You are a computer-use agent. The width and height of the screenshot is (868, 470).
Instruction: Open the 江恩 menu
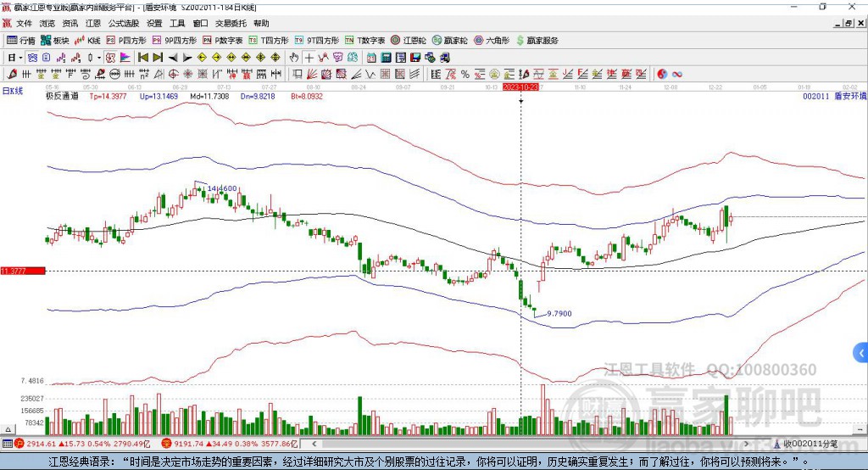coord(93,23)
